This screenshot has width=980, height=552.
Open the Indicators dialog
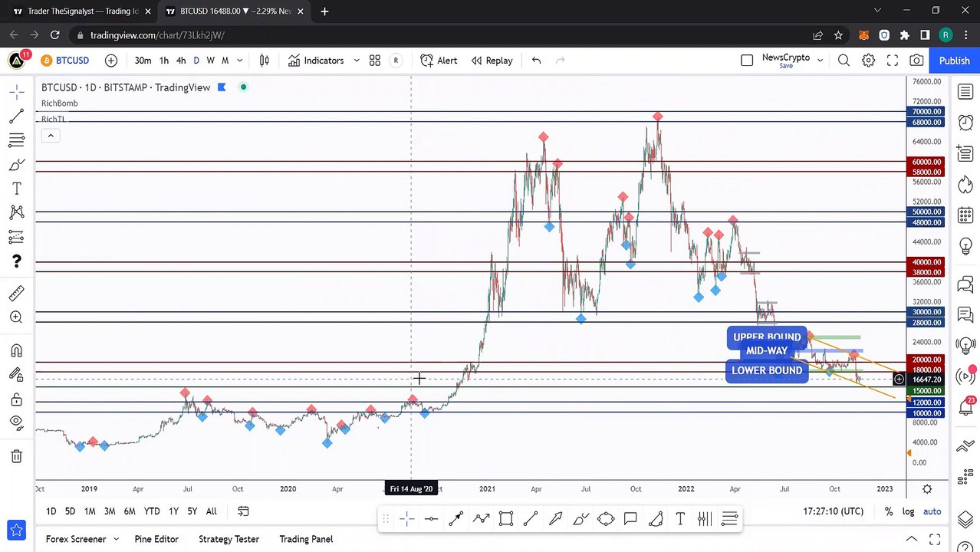click(316, 61)
